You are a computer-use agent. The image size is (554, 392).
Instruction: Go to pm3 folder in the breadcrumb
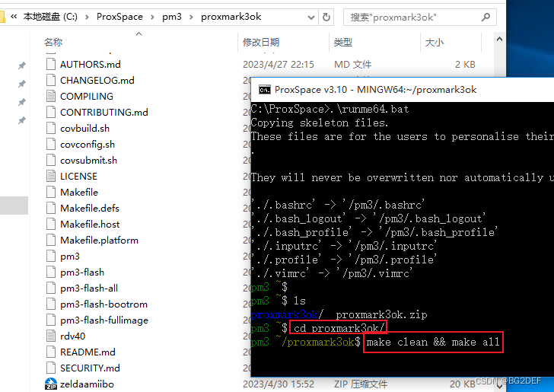click(172, 17)
